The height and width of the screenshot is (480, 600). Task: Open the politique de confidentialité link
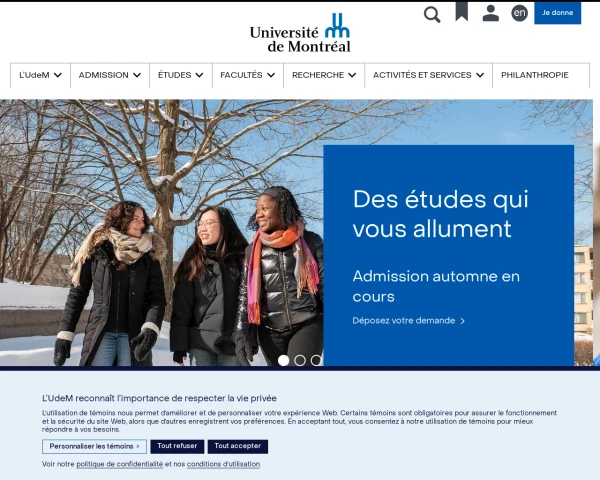point(119,464)
